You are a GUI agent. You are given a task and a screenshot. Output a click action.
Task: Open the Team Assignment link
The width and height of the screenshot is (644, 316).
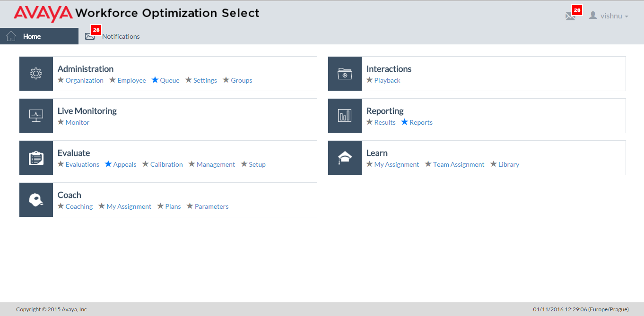click(x=459, y=164)
